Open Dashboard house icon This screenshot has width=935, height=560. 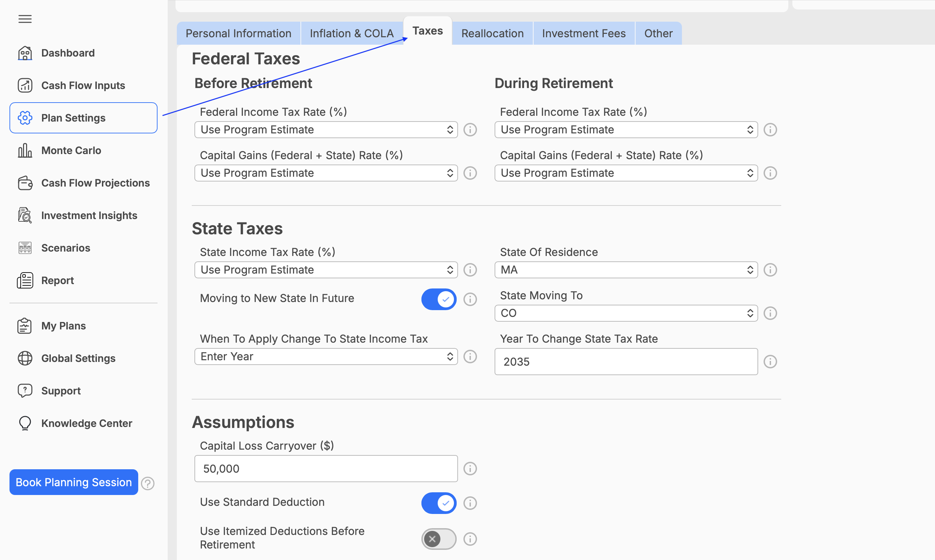click(x=25, y=53)
